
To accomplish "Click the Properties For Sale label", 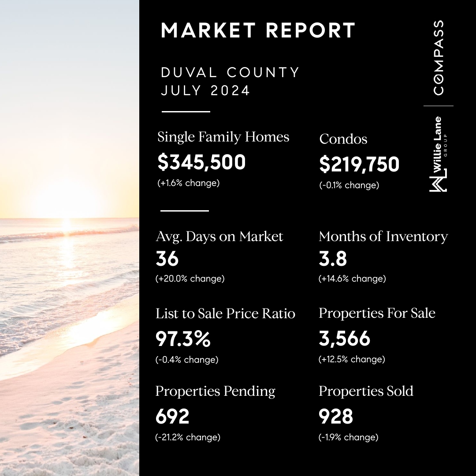I will [x=377, y=313].
